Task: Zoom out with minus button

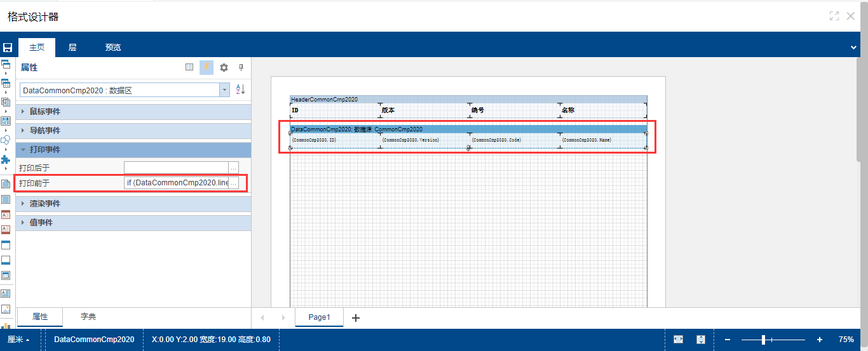Action: coord(728,340)
